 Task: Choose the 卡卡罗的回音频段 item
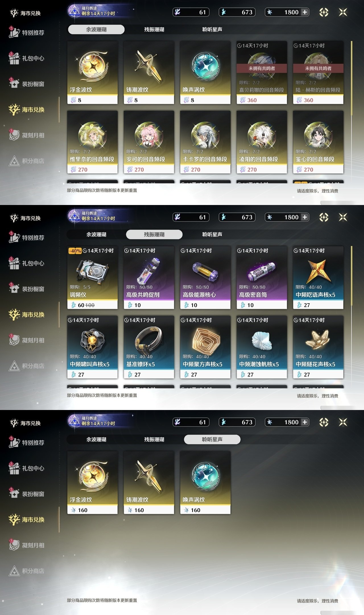pos(205,142)
